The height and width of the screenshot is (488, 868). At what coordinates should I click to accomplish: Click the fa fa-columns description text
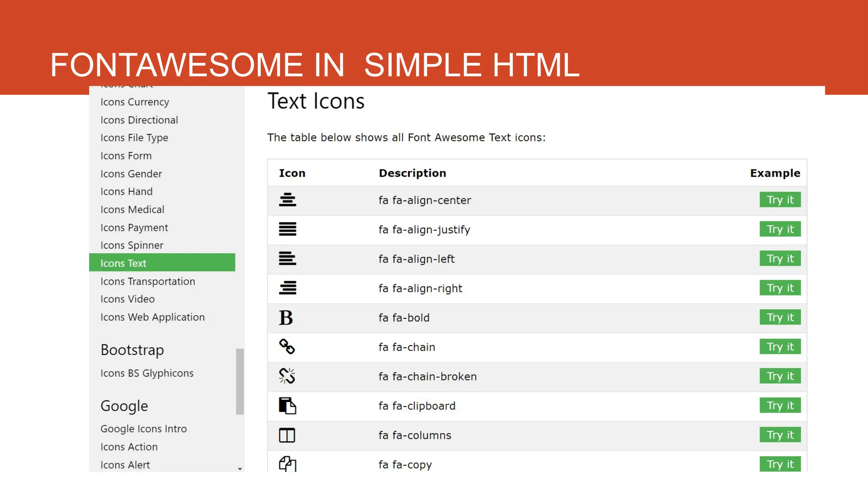click(x=415, y=435)
